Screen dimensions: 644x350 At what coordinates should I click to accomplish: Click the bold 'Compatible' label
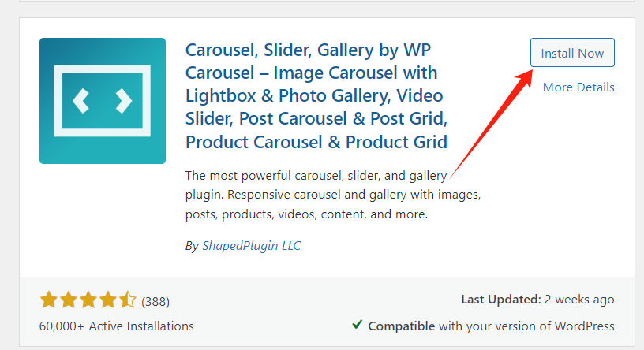coord(401,326)
